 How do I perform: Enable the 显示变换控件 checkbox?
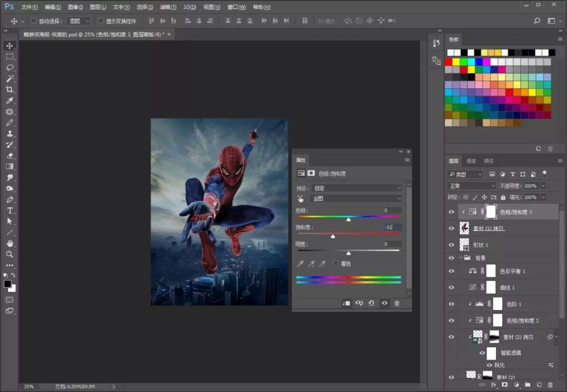(101, 20)
